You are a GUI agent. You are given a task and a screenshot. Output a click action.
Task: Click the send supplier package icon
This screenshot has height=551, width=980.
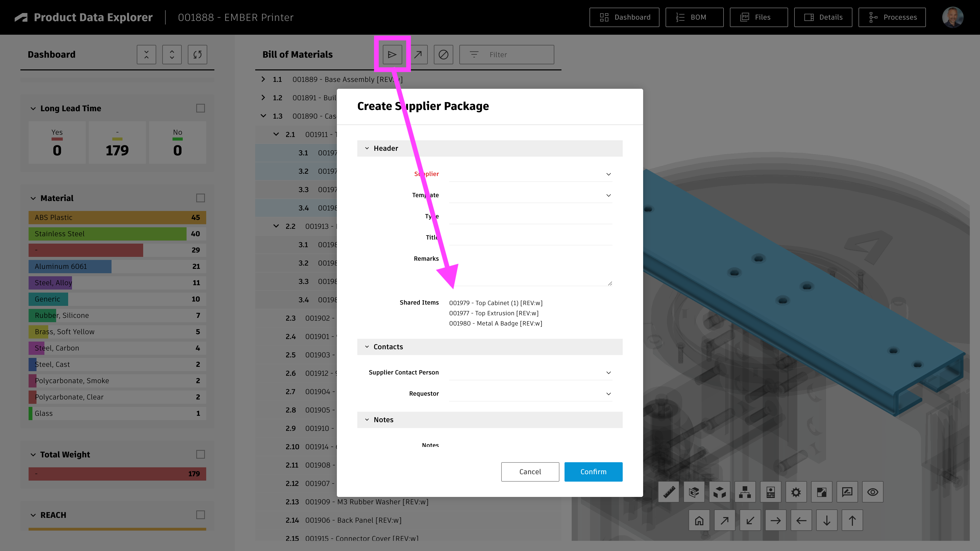click(x=392, y=54)
